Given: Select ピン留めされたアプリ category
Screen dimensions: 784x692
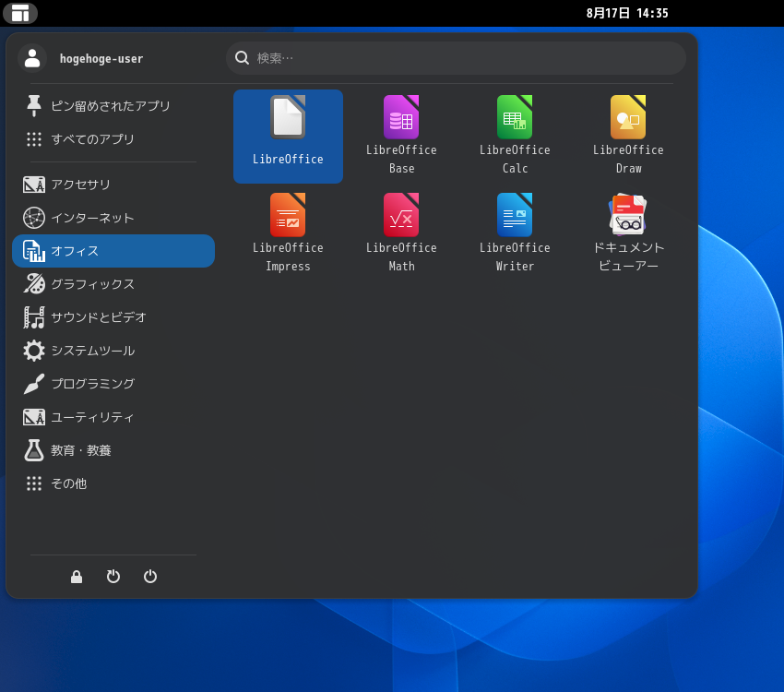Looking at the screenshot, I should pyautogui.click(x=114, y=105).
